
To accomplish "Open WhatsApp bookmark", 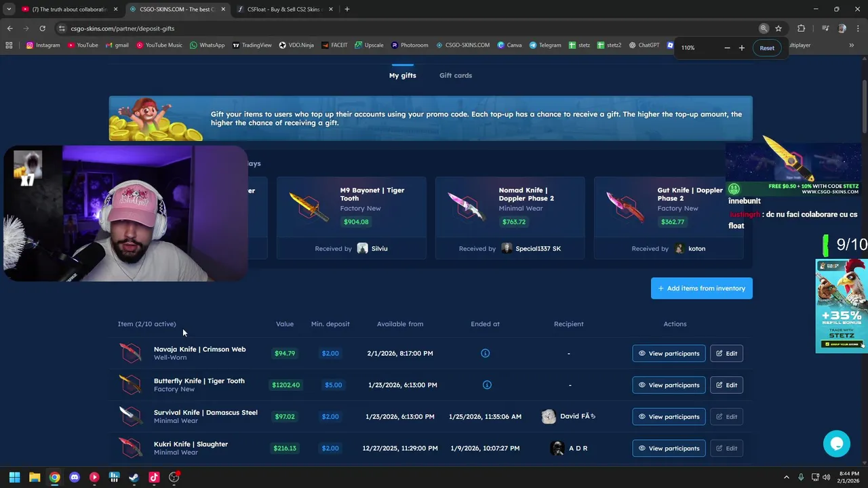I will click(208, 45).
